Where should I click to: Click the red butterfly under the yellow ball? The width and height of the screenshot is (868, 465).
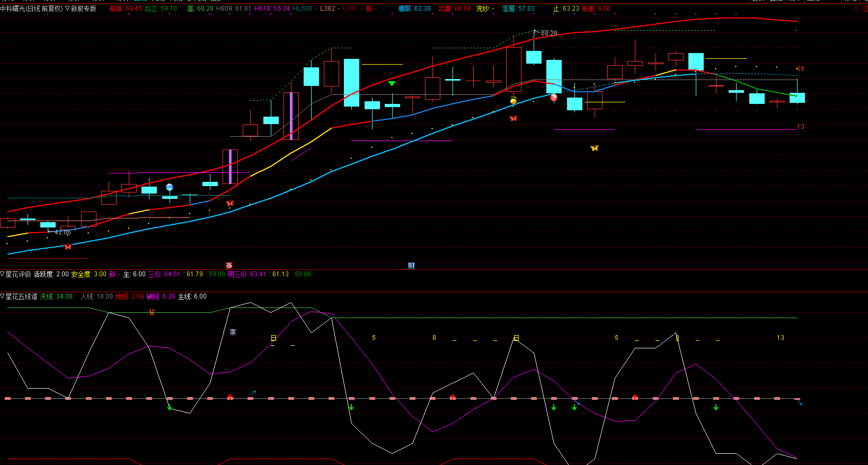513,118
